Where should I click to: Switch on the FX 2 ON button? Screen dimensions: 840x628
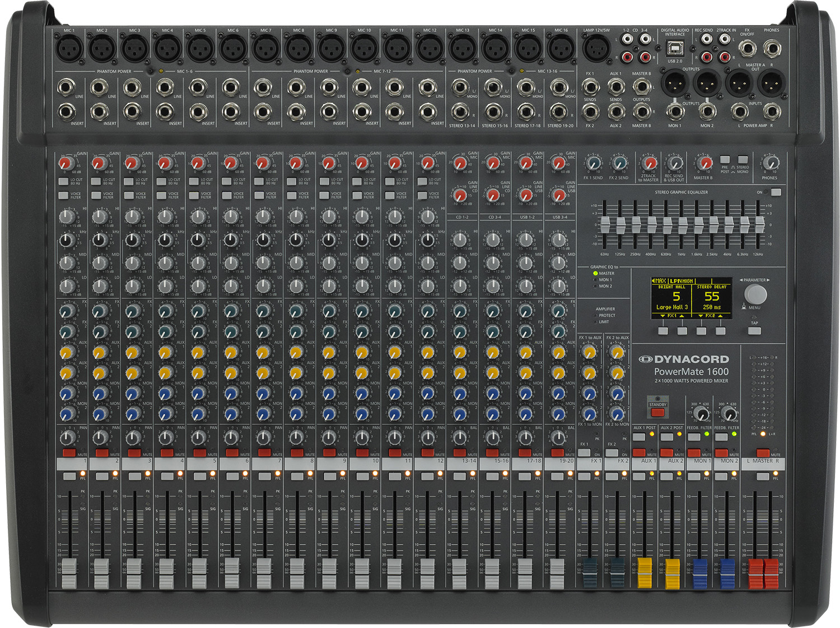(612, 453)
